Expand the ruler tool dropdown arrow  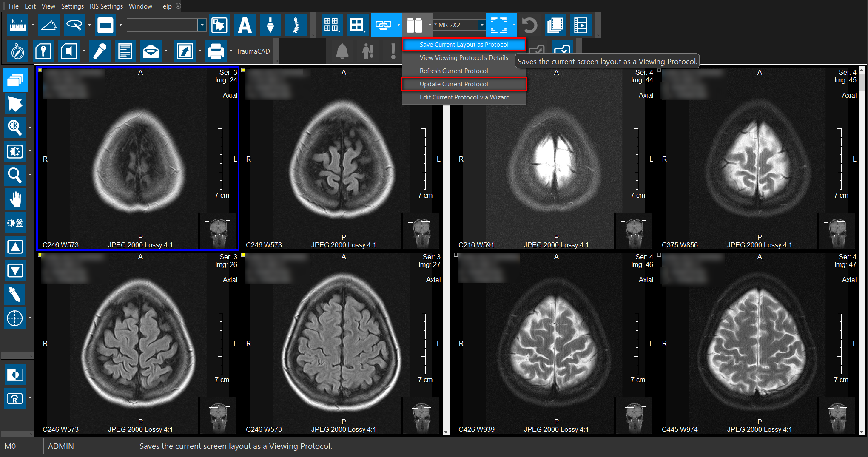point(33,26)
